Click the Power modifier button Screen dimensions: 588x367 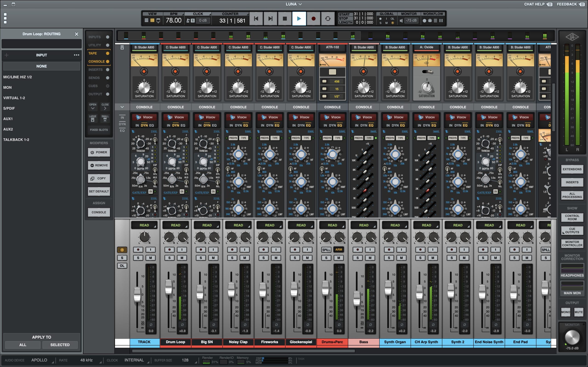(x=99, y=153)
